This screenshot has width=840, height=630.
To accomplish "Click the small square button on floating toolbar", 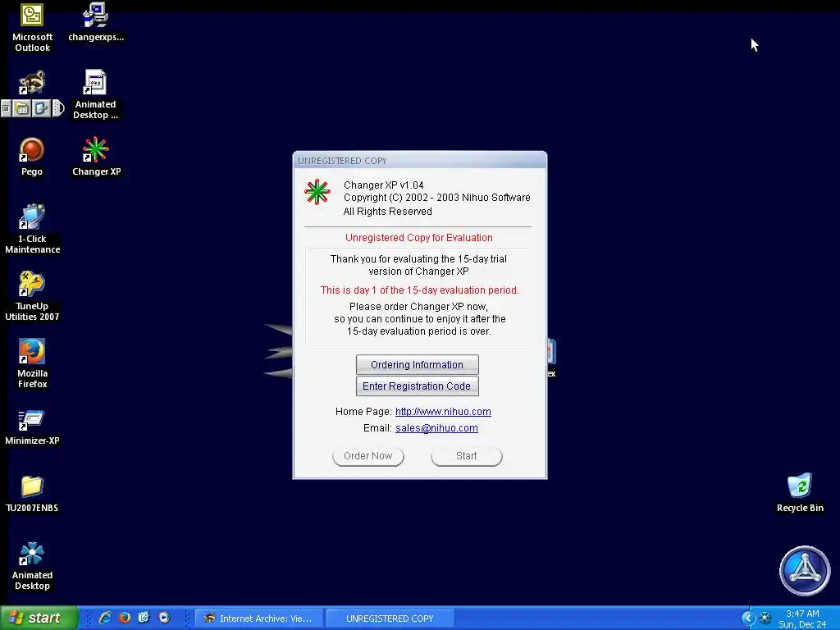I will (x=6, y=109).
